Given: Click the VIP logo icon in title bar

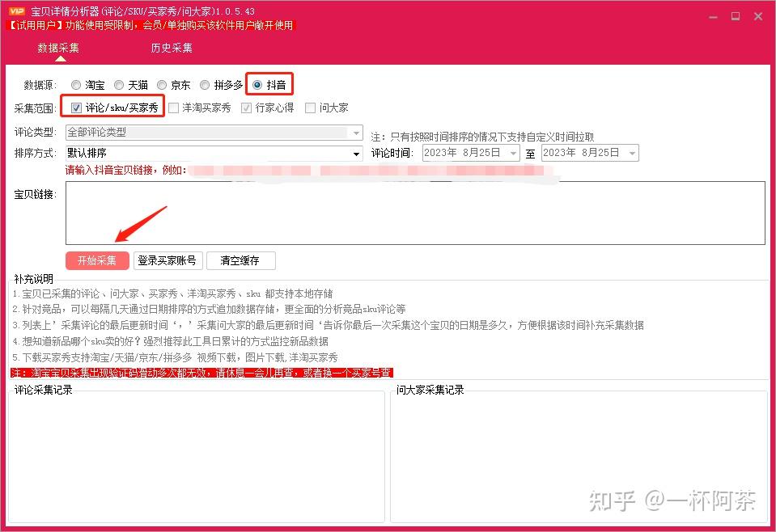Looking at the screenshot, I should click(x=17, y=11).
